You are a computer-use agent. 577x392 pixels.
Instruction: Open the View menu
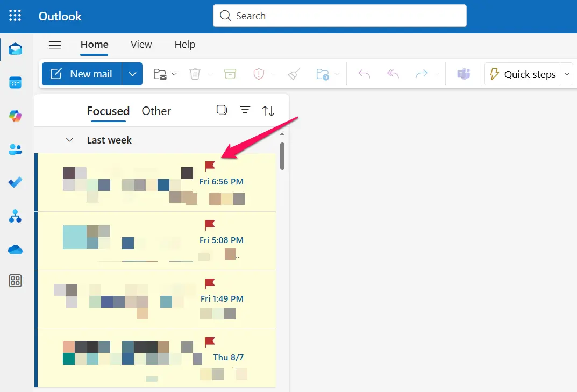(140, 45)
